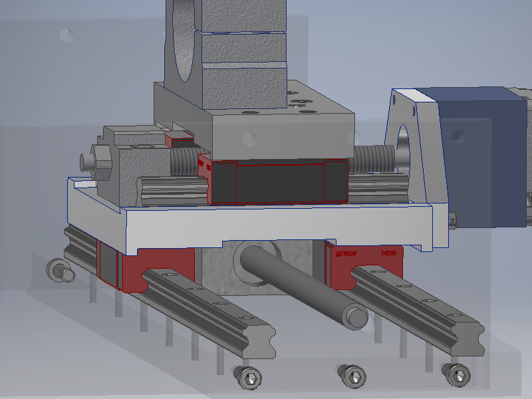Select the middle socket head cap screw at bottom
The height and width of the screenshot is (399, 532).
click(352, 376)
